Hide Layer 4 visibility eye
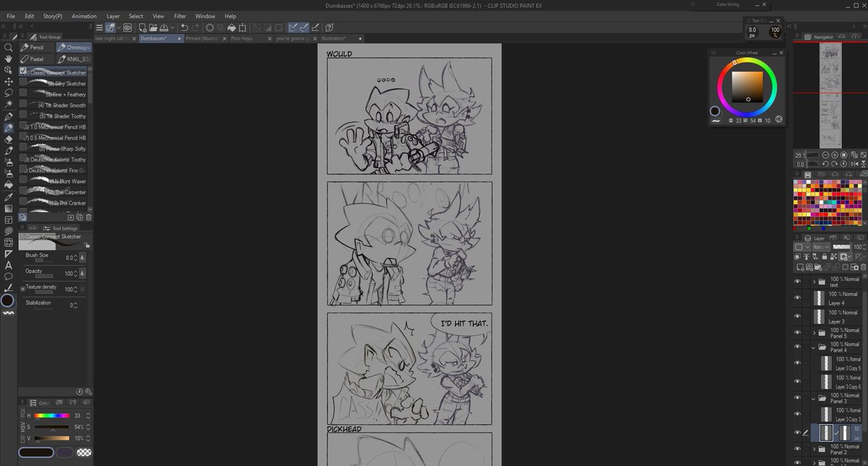The image size is (868, 466). [x=798, y=298]
